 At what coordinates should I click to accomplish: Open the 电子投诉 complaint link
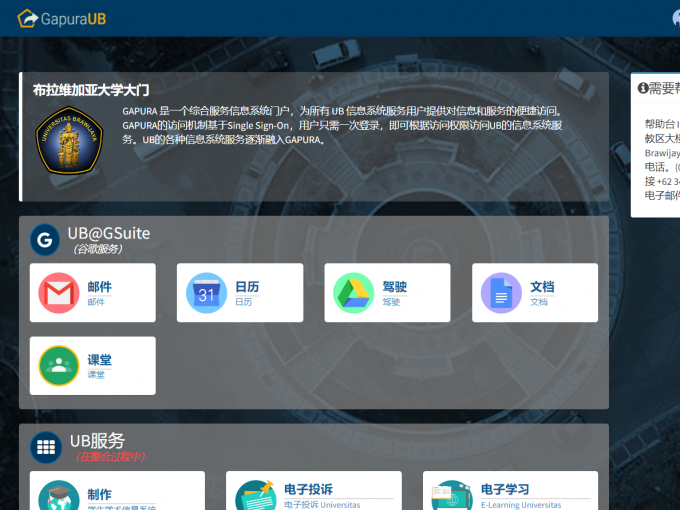(308, 489)
